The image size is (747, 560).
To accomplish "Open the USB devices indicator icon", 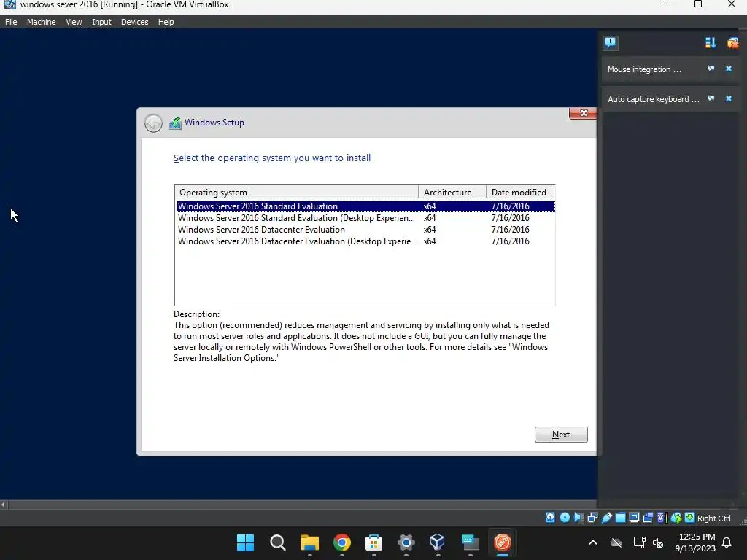I will [606, 518].
